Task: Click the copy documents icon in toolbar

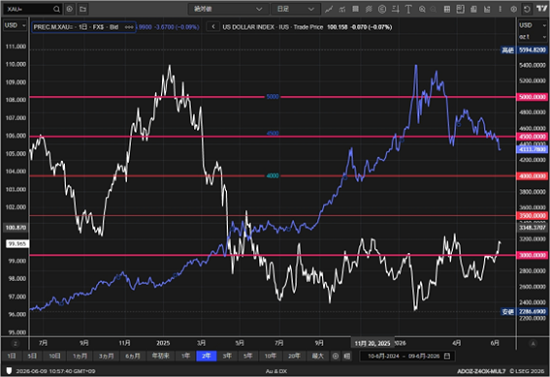Action: pos(474,9)
